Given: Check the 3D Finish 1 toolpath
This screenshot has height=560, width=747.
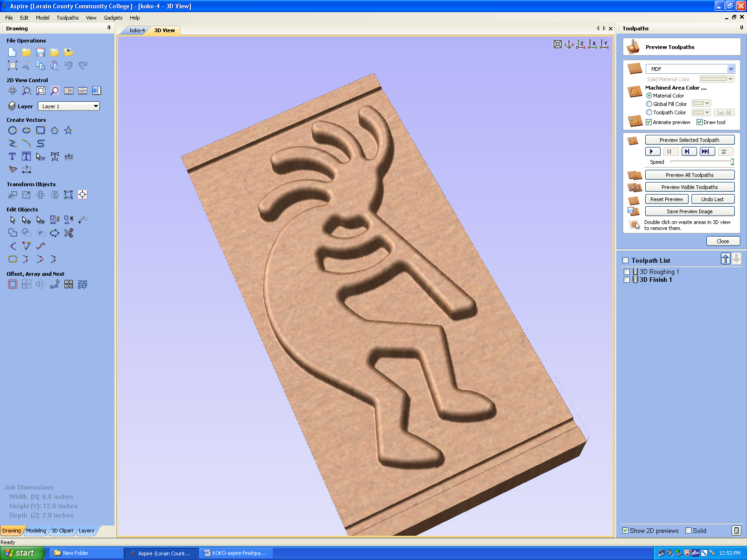Looking at the screenshot, I should tap(627, 280).
